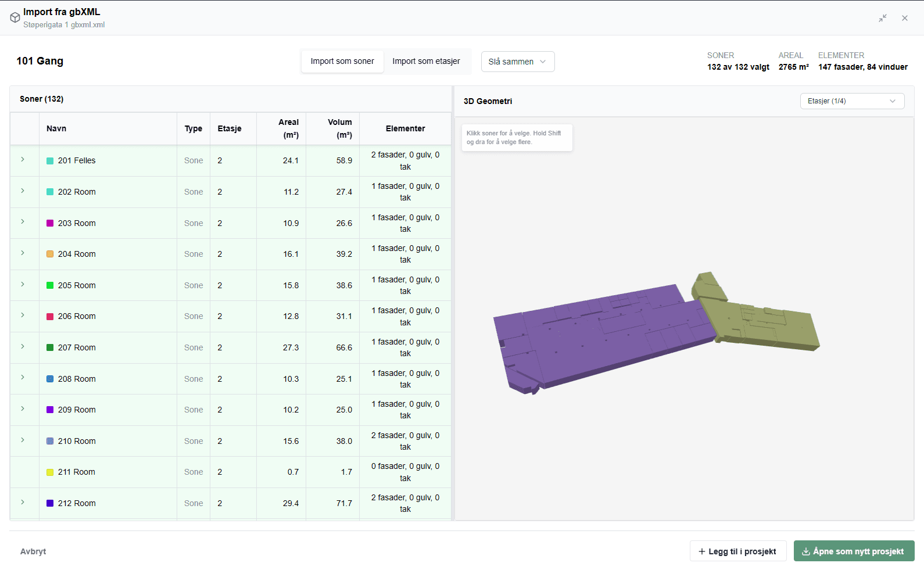Expand the 212 Room row chevron
Viewport: 924px width, 570px height.
(23, 502)
